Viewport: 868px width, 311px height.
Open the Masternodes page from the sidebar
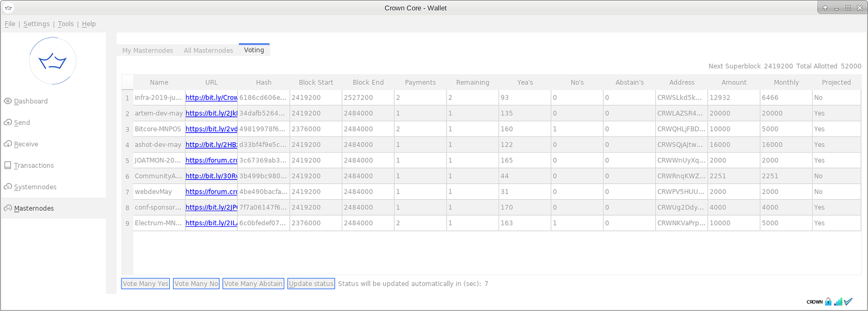pyautogui.click(x=29, y=208)
